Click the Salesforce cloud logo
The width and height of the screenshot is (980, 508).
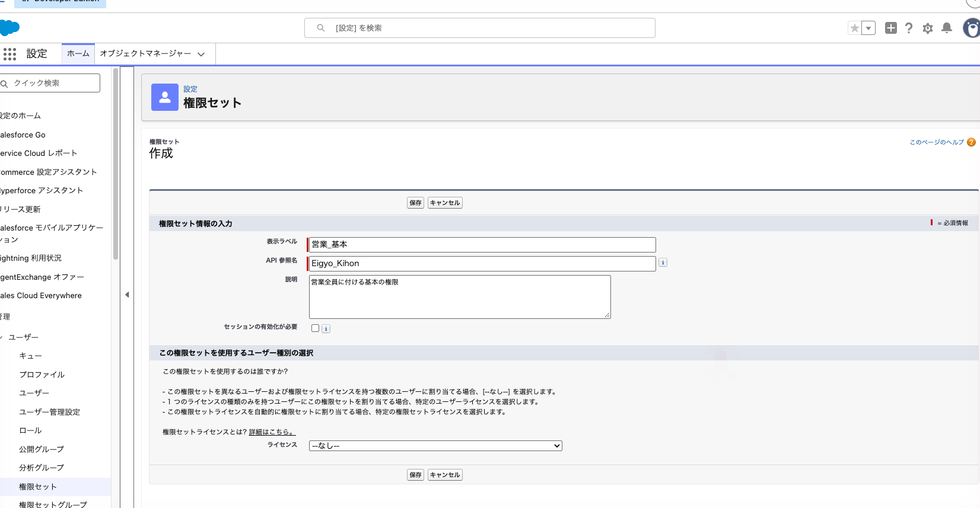9,28
